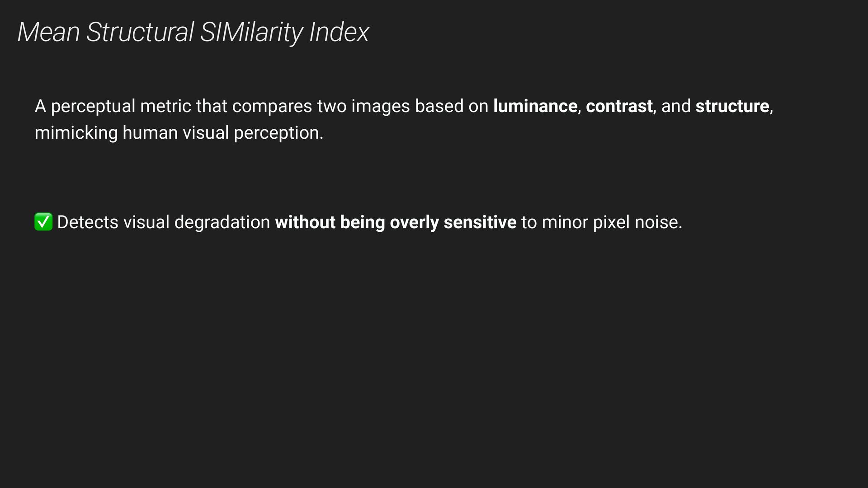Click the word Index in the title
The image size is (868, 488).
tap(339, 33)
